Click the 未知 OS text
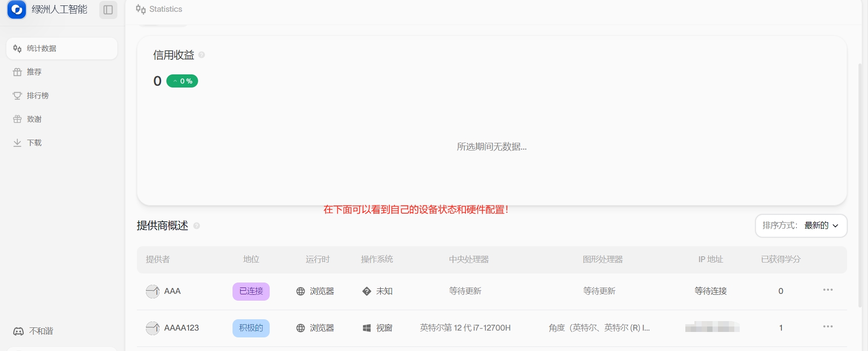868x351 pixels. [x=384, y=291]
